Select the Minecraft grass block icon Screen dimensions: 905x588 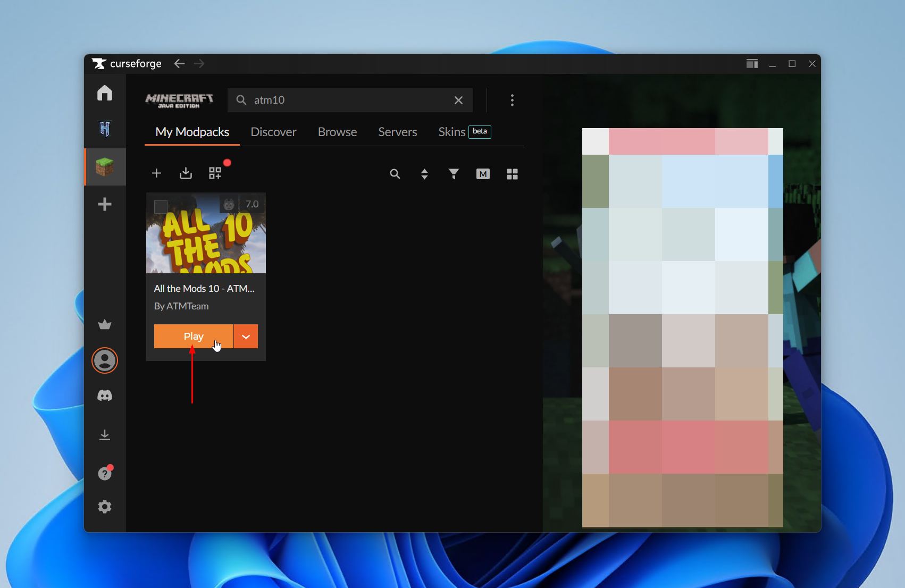[105, 167]
